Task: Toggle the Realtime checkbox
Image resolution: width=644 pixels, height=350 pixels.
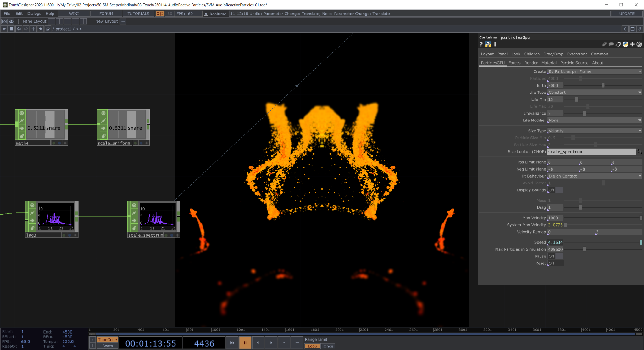Action: 206,14
